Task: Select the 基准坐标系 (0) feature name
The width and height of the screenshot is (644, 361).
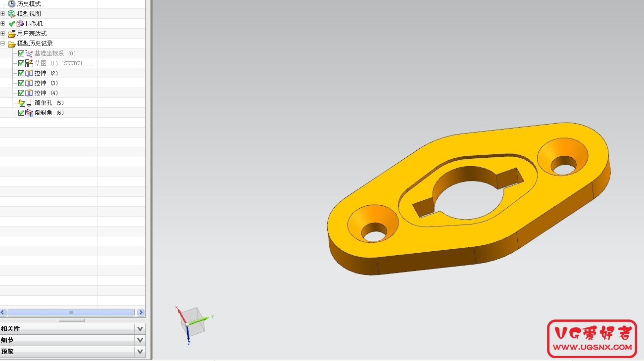Action: pos(55,53)
